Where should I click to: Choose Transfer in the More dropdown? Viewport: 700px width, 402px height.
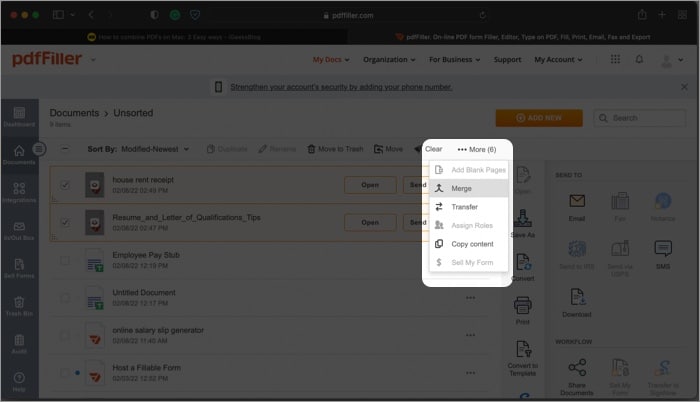469,207
